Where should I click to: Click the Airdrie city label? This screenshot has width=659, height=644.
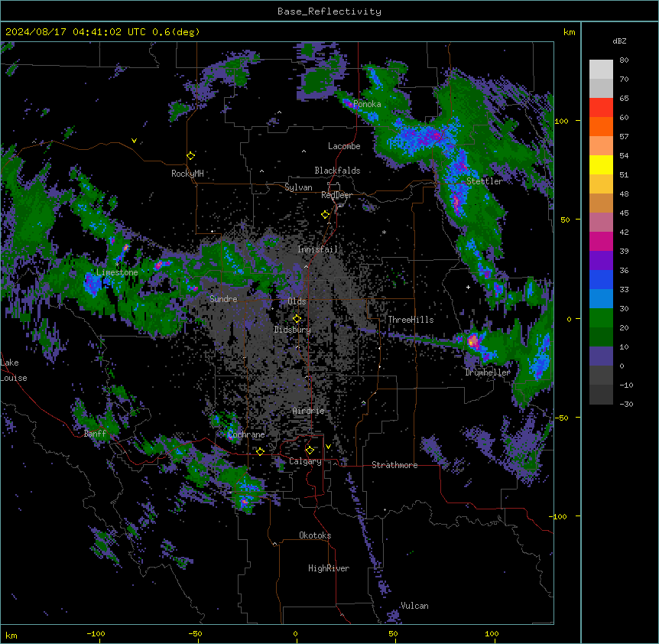[x=309, y=411]
